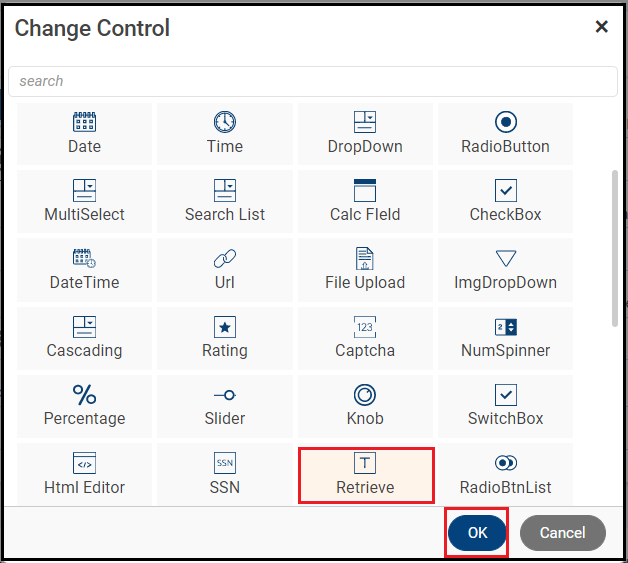Pick the SwitchBox control type
The image size is (628, 563).
coord(505,405)
